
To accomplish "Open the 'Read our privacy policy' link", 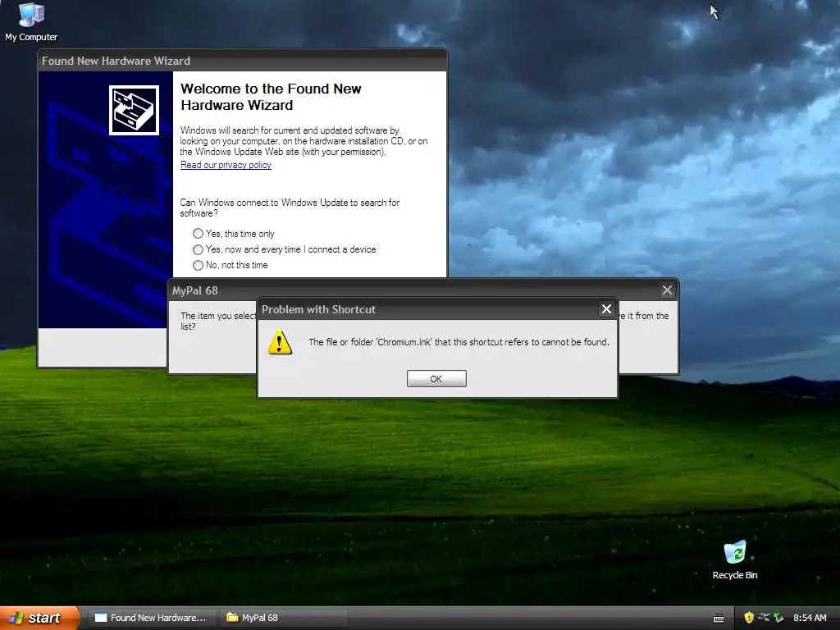I will (226, 165).
